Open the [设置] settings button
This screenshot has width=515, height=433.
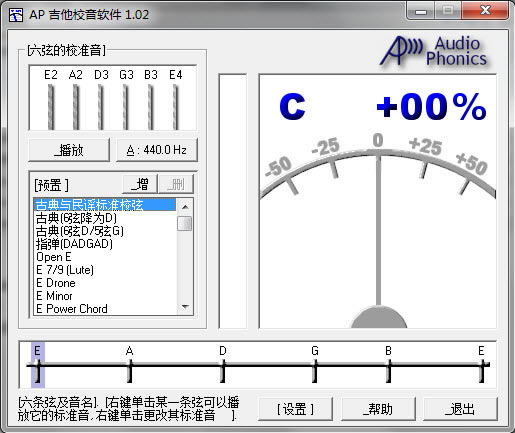295,409
